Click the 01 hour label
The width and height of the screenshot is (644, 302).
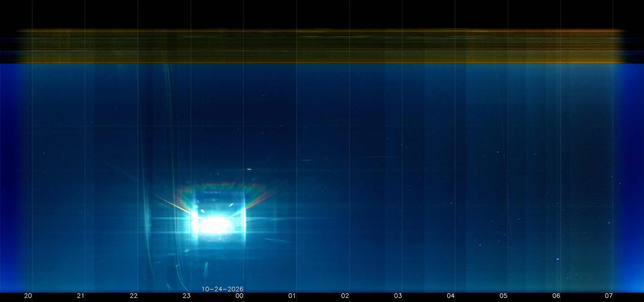[292, 296]
